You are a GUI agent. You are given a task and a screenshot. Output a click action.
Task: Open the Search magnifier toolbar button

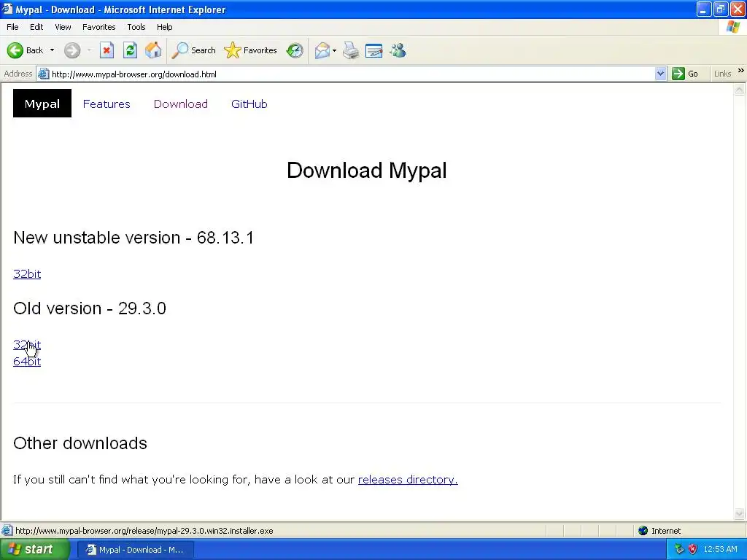[194, 50]
